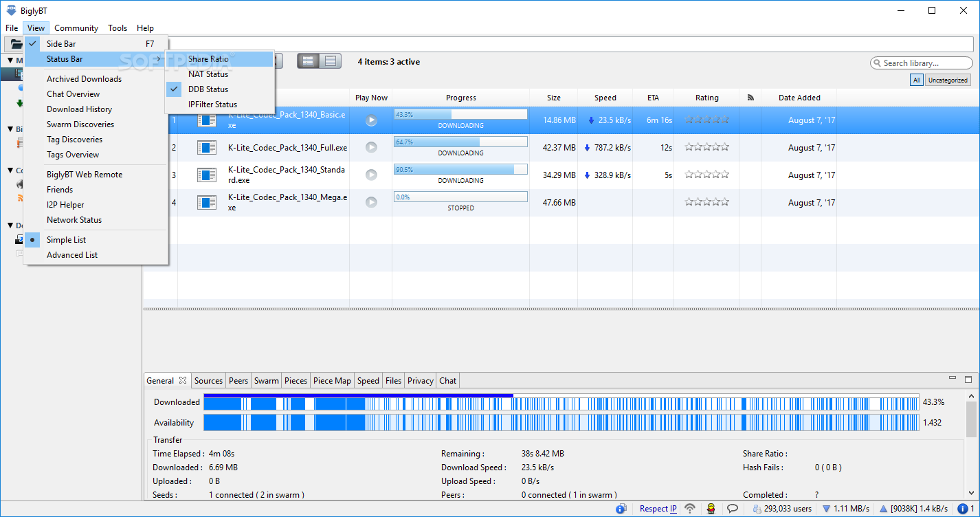980x517 pixels.
Task: Open the Tools menu
Action: (x=118, y=28)
